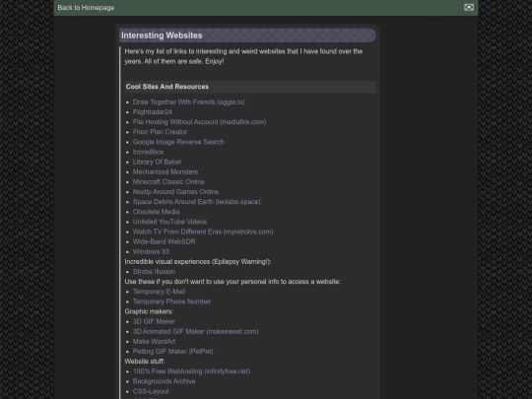Visit the Mechanized Monsters link
Screen dimensions: 532x399
[166, 172]
